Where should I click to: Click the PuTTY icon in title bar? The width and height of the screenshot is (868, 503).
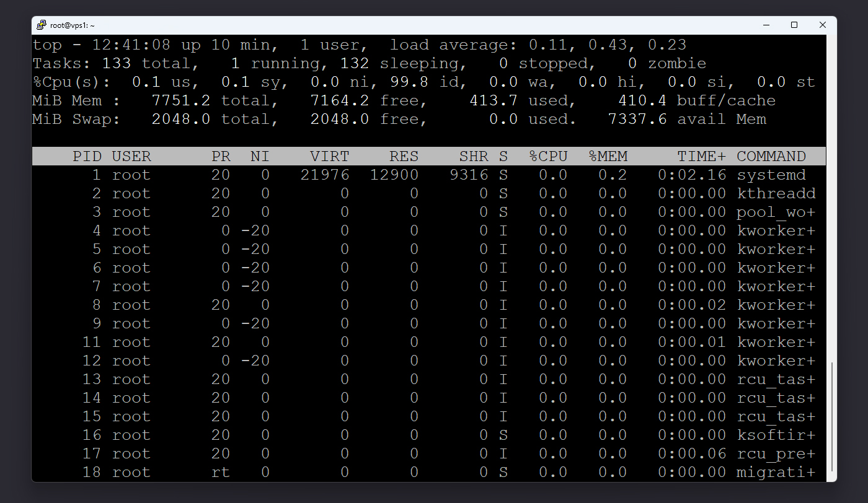(42, 25)
